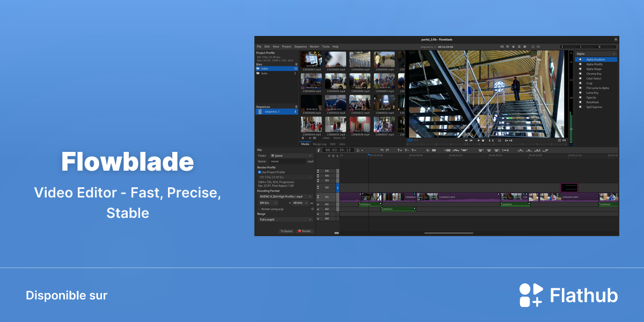Open the Tools menu

point(326,47)
